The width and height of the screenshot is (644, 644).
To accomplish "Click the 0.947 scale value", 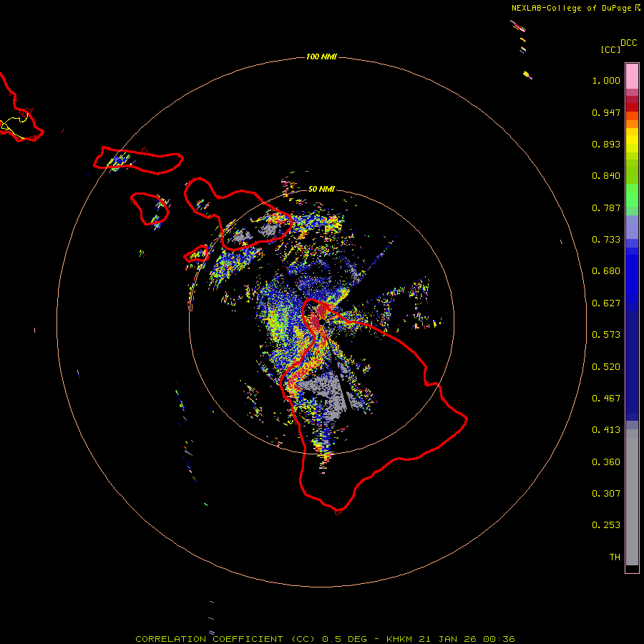I will pos(606,112).
